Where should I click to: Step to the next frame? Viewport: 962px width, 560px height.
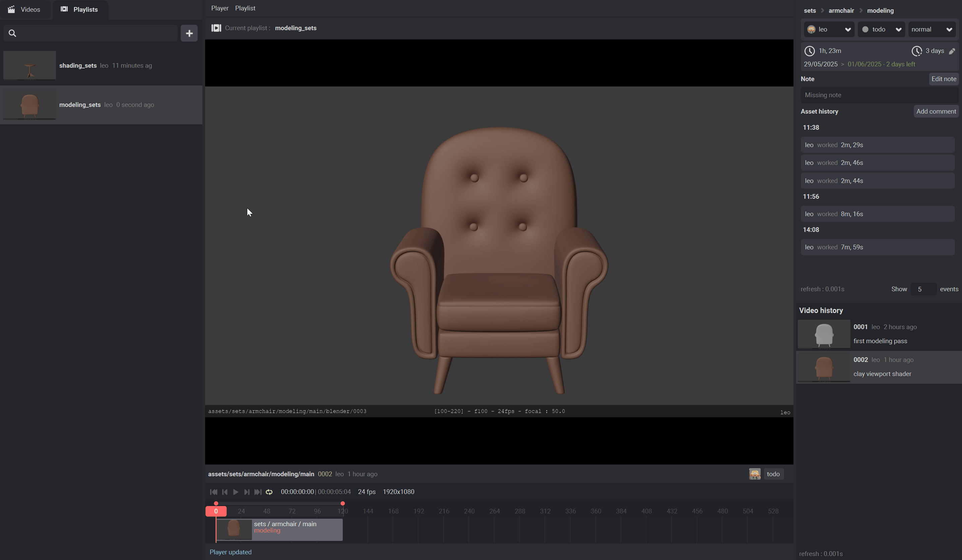[x=247, y=492]
